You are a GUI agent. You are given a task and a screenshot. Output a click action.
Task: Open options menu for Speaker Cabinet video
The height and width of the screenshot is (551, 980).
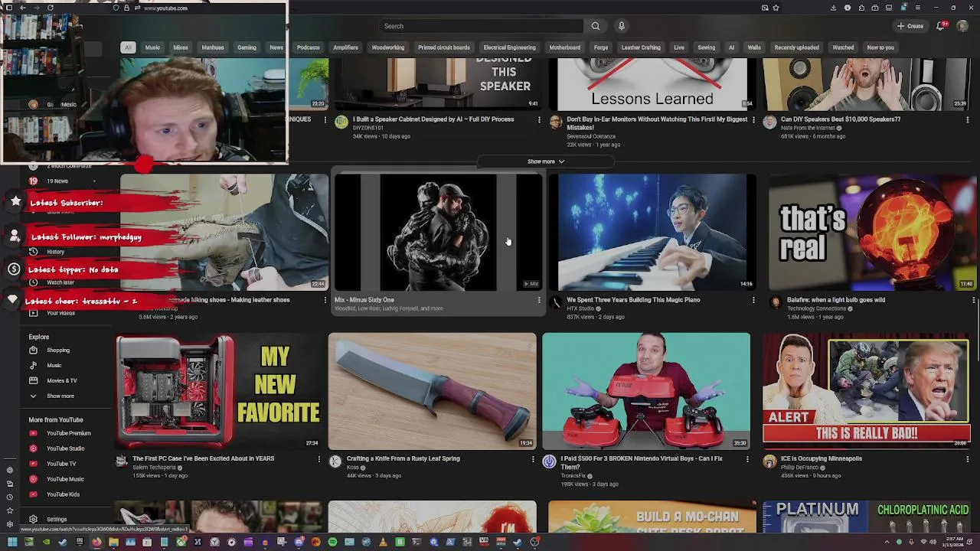coord(539,119)
